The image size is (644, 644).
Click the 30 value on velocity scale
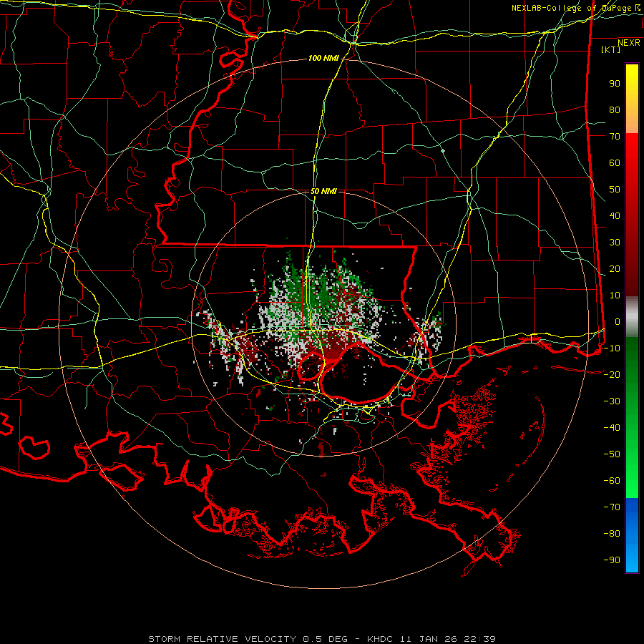(x=615, y=243)
